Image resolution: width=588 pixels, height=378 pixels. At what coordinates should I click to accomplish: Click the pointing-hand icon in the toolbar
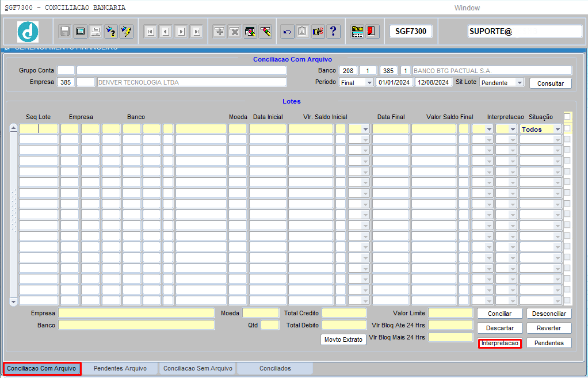318,32
